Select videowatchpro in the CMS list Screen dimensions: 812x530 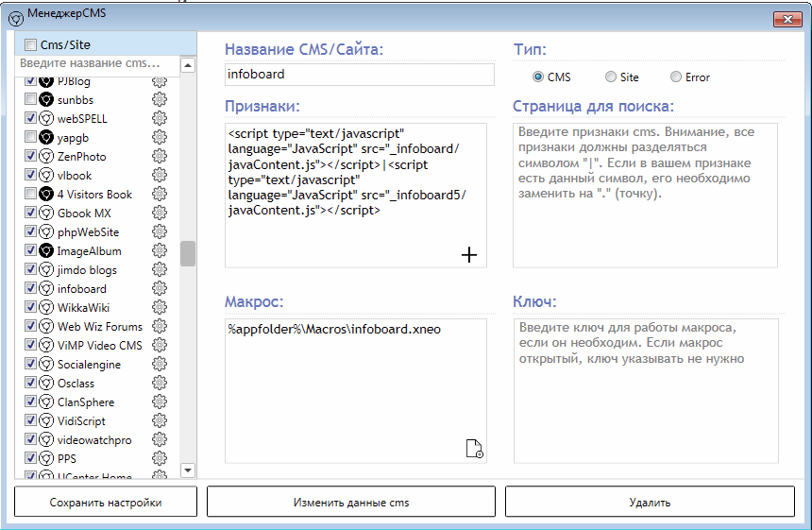pyautogui.click(x=94, y=440)
